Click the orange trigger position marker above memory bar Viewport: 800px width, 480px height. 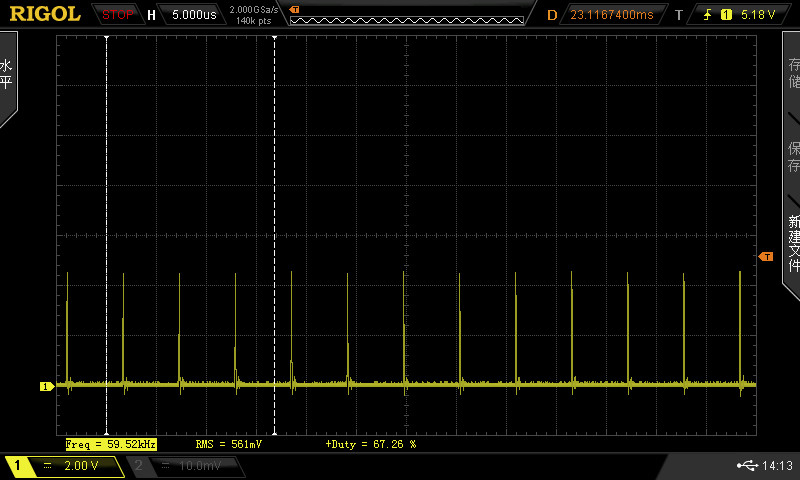294,9
